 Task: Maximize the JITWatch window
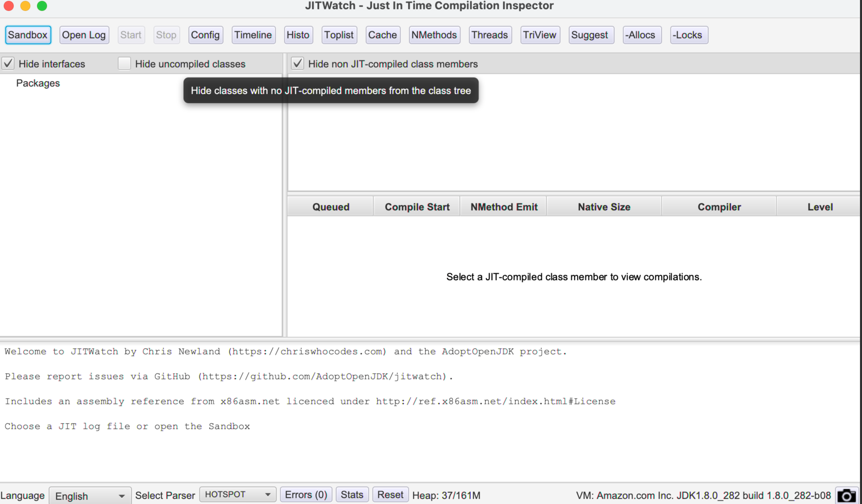point(42,6)
